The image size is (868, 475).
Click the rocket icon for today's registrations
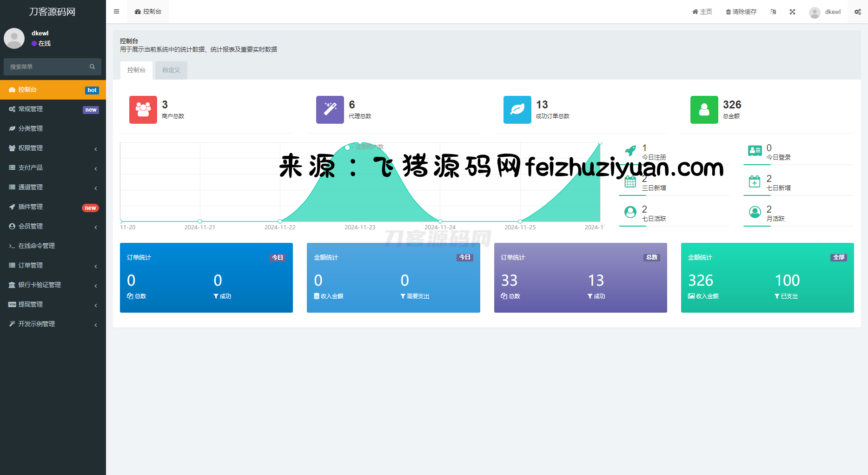pyautogui.click(x=630, y=151)
